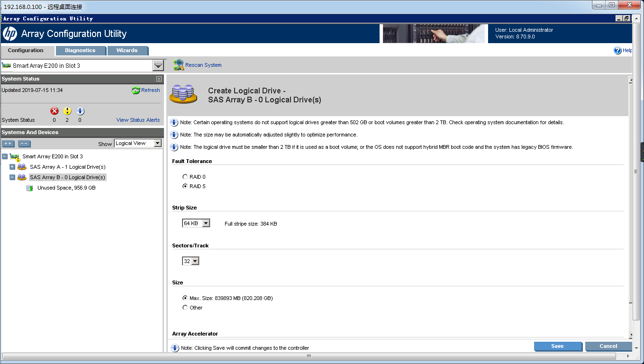Image resolution: width=644 pixels, height=364 pixels.
Task: Click the Create Logical Drive header icon
Action: pyautogui.click(x=183, y=94)
